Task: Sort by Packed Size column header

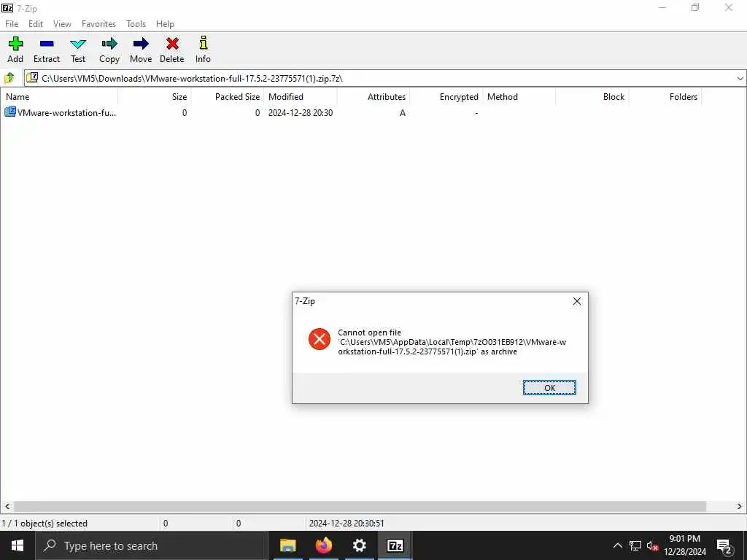Action: pyautogui.click(x=228, y=97)
